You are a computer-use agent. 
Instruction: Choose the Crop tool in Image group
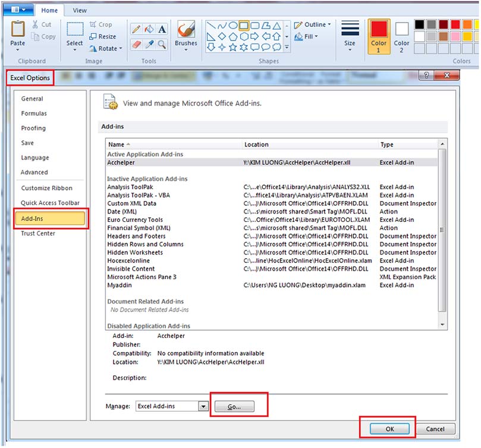coord(101,24)
